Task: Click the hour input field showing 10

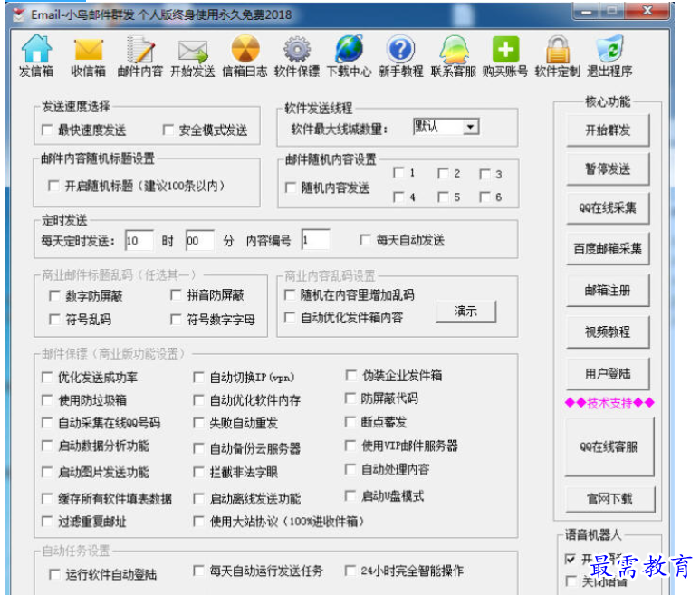Action: coord(139,241)
